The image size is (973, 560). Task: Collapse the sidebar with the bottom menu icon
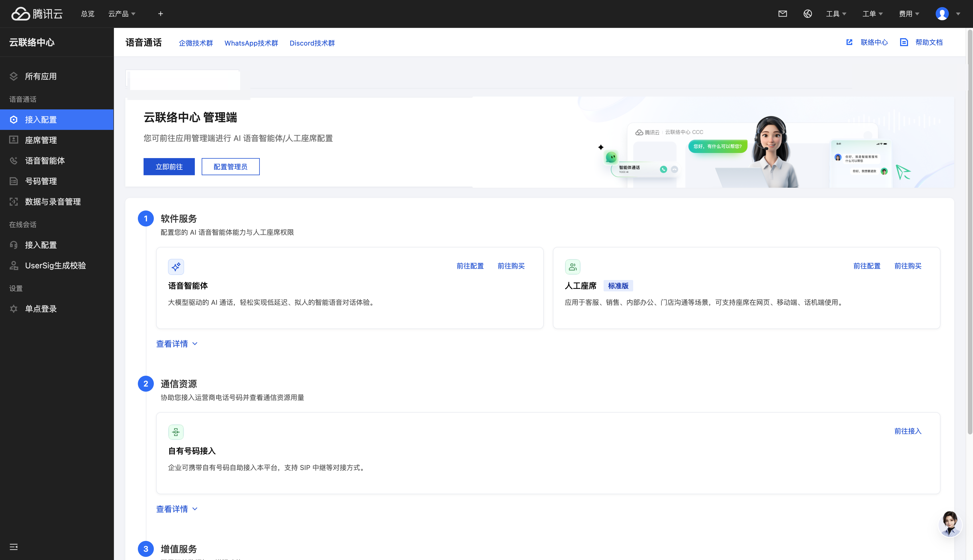pos(14,547)
